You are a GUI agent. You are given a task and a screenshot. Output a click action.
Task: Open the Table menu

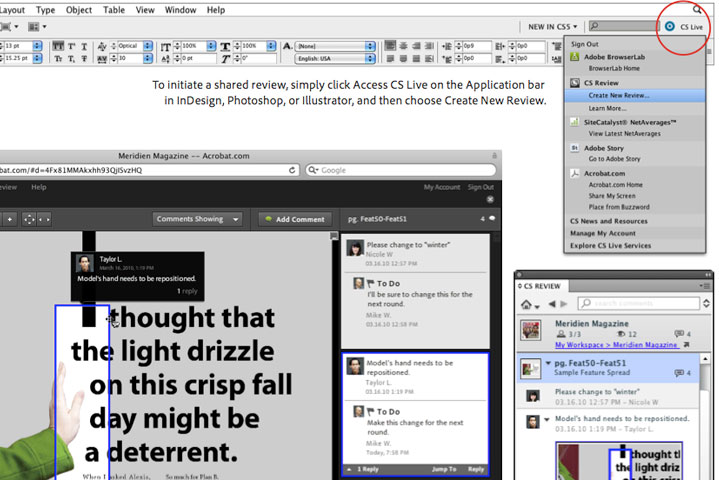click(114, 10)
